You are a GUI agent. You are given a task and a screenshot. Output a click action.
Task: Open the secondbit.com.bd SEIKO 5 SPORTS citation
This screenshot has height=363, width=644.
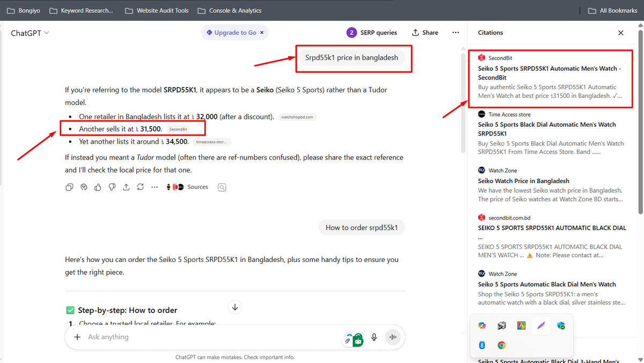(551, 236)
